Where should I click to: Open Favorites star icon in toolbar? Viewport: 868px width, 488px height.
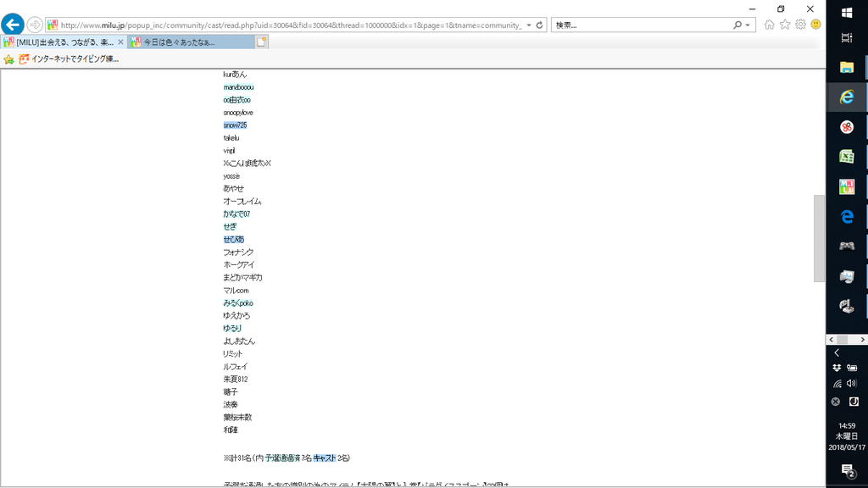point(784,25)
